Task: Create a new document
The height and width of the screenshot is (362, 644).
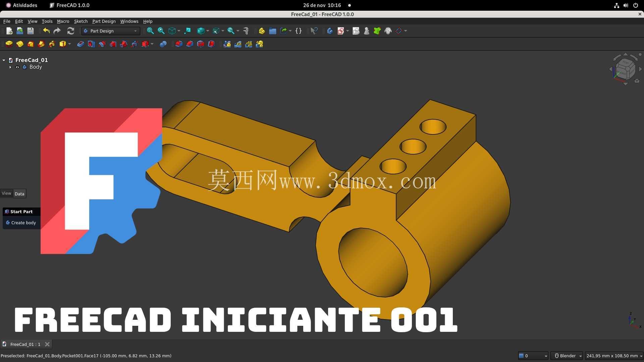Action: [9, 31]
